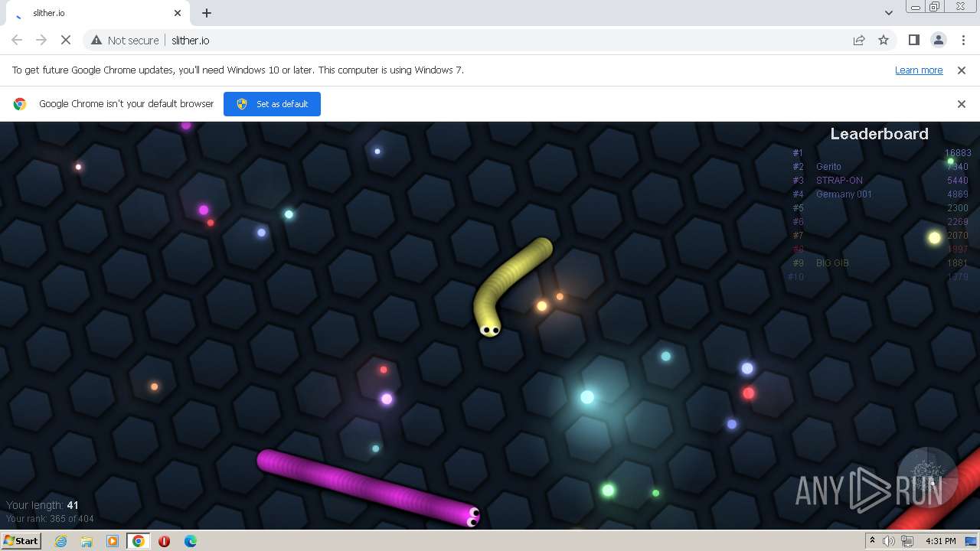Click the Your rank text
Image resolution: width=980 pixels, height=551 pixels.
click(50, 519)
